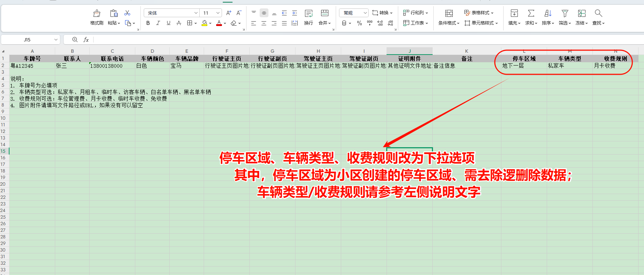Click the Format Painter (格式刷) icon
Screen dimensions: 644x275
click(x=97, y=14)
